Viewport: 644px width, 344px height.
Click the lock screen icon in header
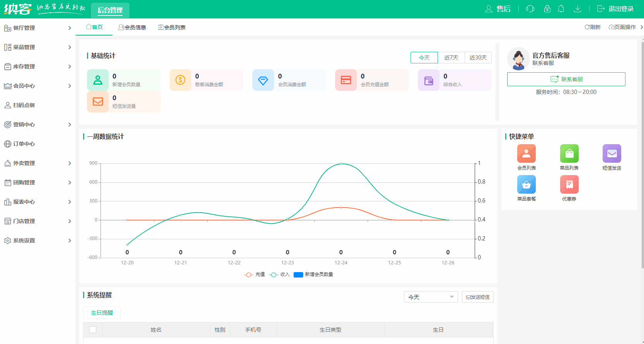pyautogui.click(x=547, y=9)
